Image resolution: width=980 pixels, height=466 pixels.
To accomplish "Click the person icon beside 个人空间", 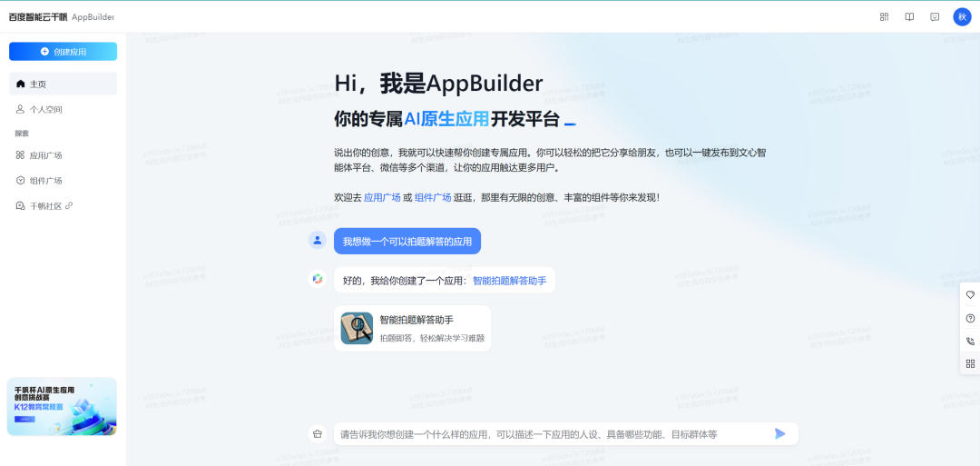I will [x=21, y=110].
